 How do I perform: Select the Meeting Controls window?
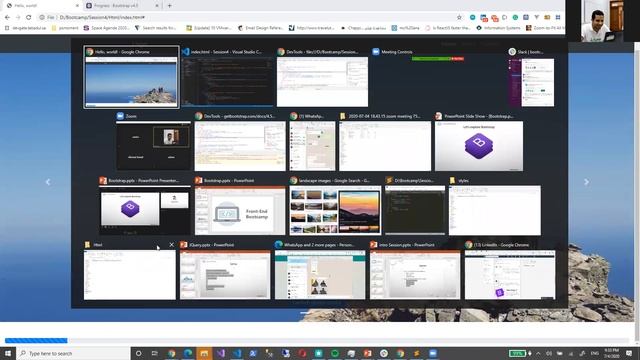pos(438,77)
